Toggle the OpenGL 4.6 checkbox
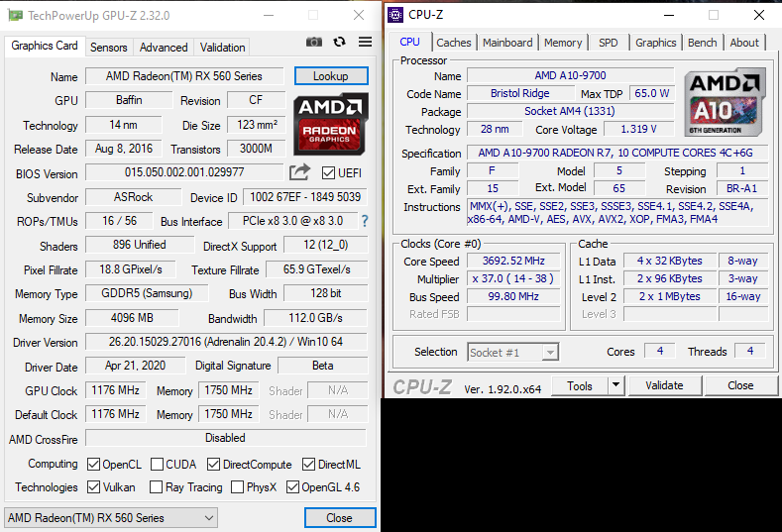Screen dimensions: 782x532 (292, 486)
